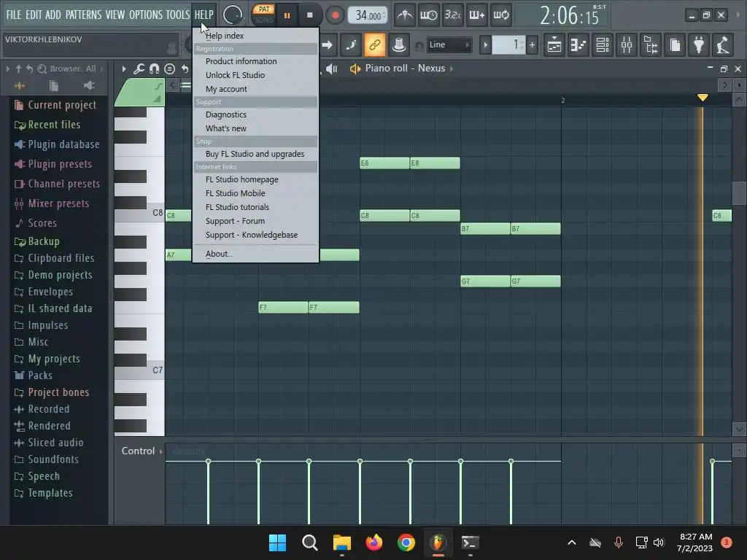
Task: Click the piano roll stamp circle icon
Action: pyautogui.click(x=169, y=69)
